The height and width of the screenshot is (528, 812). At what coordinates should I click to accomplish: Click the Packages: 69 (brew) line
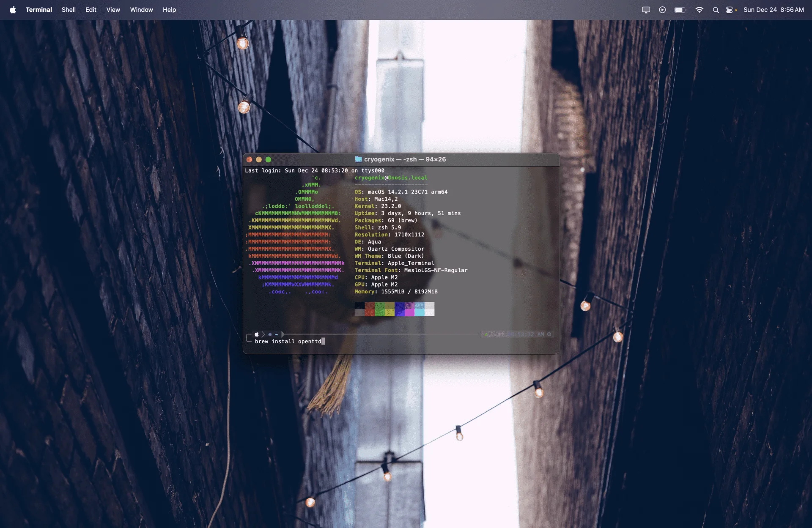(x=386, y=221)
